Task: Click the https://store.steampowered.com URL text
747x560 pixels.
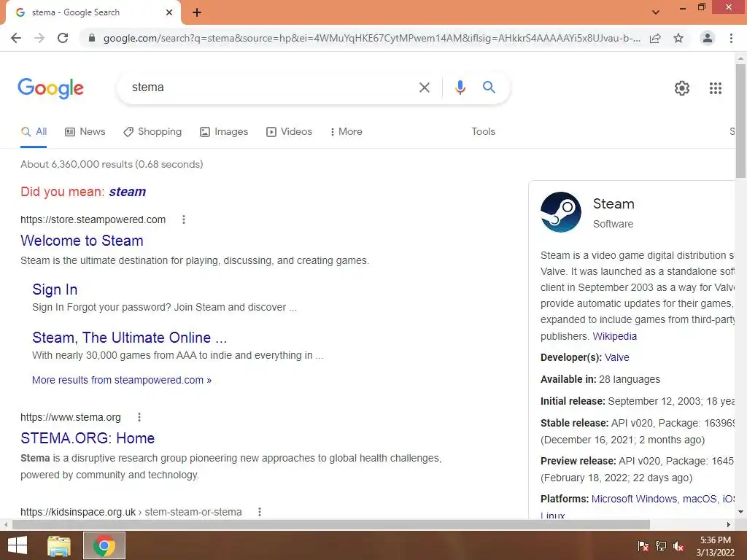Action: [93, 219]
